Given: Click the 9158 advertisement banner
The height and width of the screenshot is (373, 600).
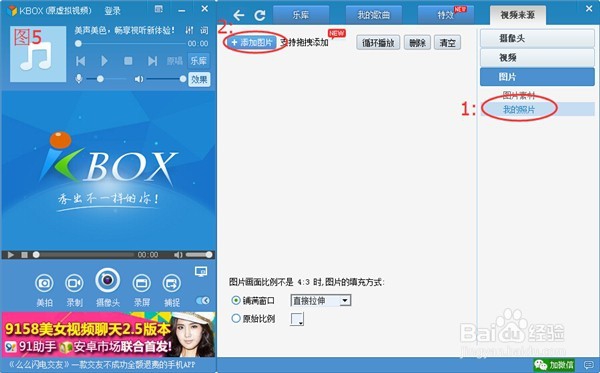Looking at the screenshot, I should pos(108,335).
